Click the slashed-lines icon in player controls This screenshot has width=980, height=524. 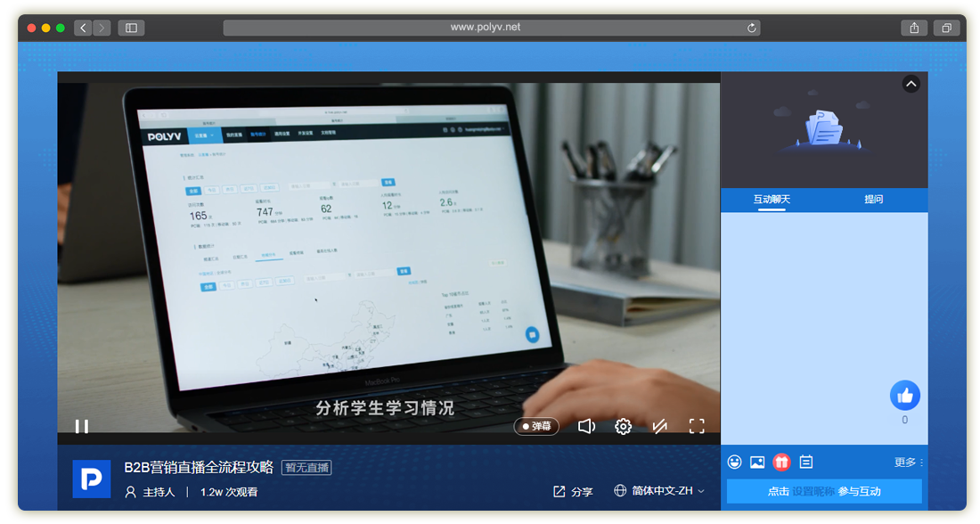[x=659, y=426]
